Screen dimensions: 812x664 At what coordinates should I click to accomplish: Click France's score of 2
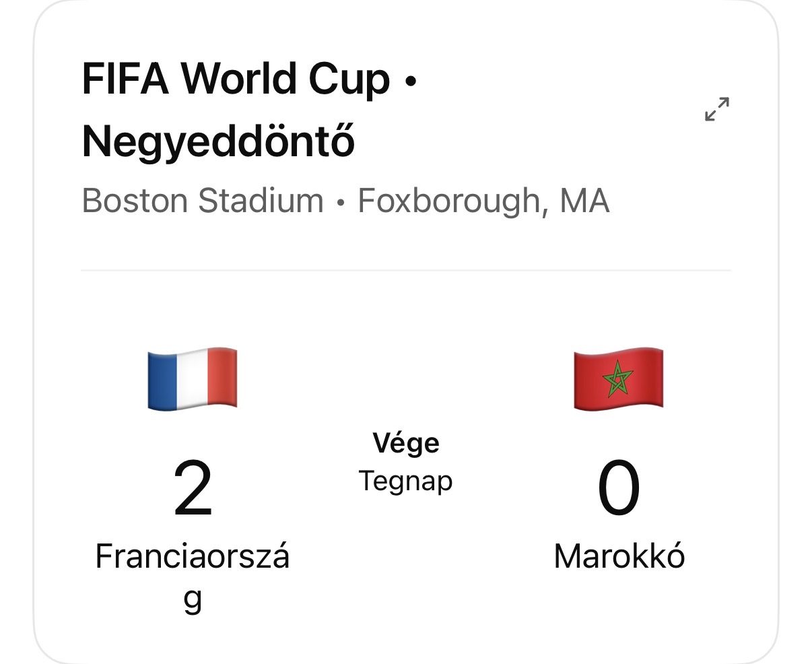pos(193,490)
